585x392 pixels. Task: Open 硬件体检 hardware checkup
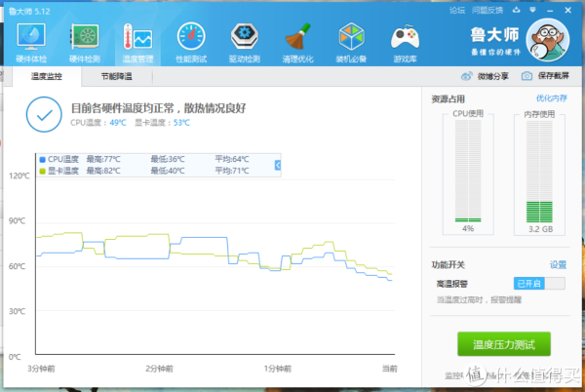[x=31, y=42]
